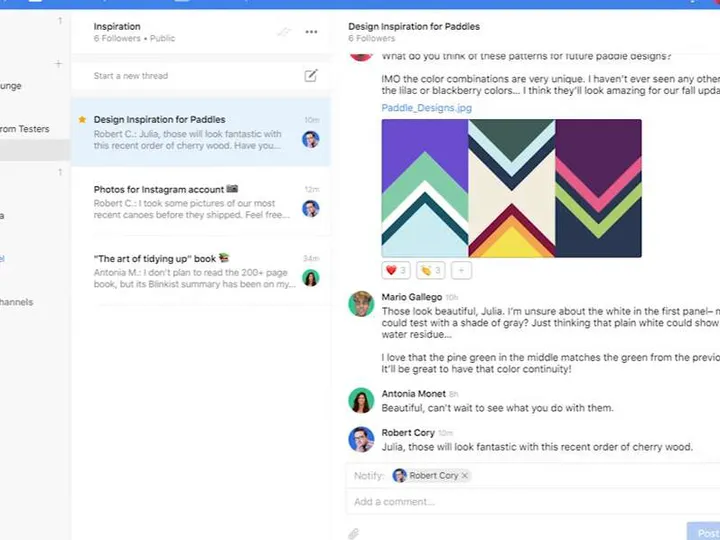Click Robert Cory's avatar in comments
Viewport: 720px width, 540px height.
(361, 439)
